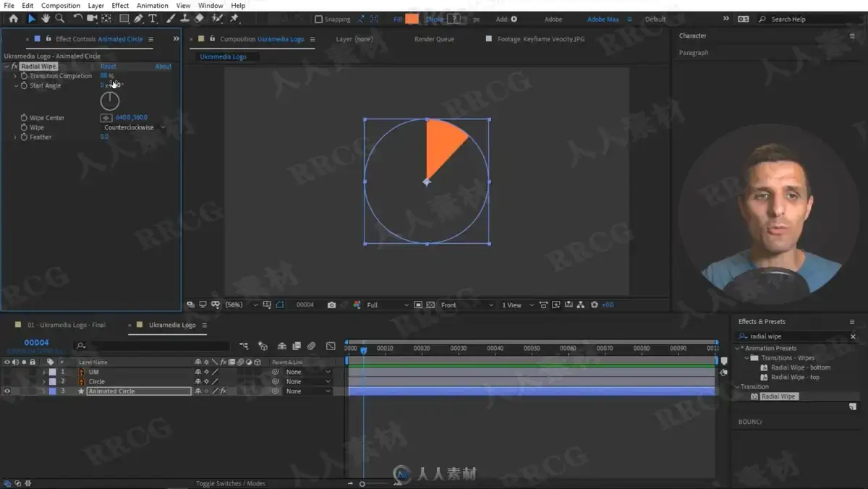Select the Eraser tool
868x489 pixels.
pyautogui.click(x=200, y=19)
